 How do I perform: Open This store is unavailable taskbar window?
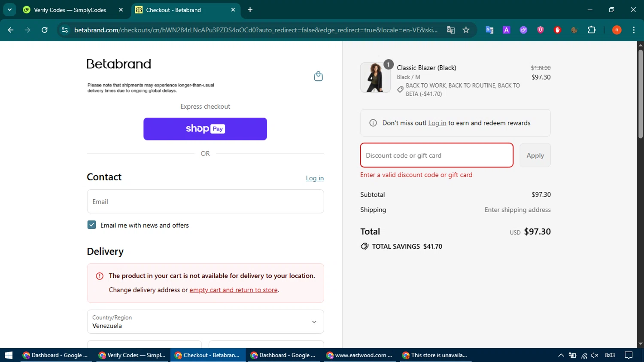tap(436, 355)
